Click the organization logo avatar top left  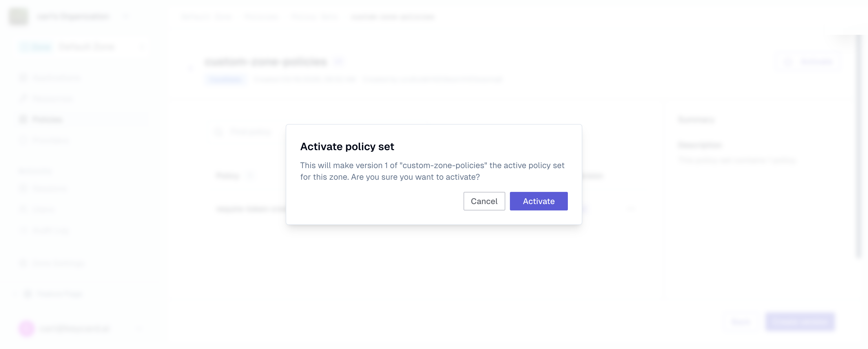tap(19, 16)
